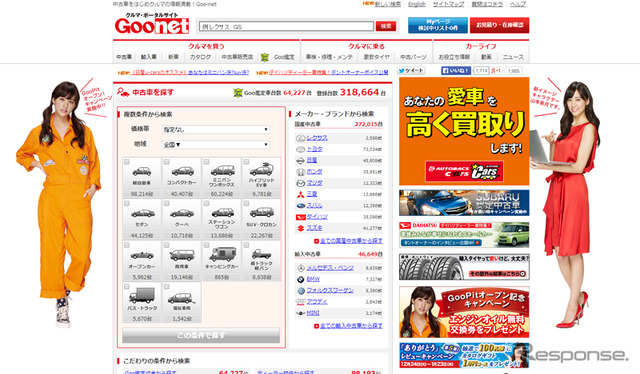Image resolution: width=640 pixels, height=374 pixels.
Task: Open the SUBARU 認定中古車 banner
Action: 464,203
